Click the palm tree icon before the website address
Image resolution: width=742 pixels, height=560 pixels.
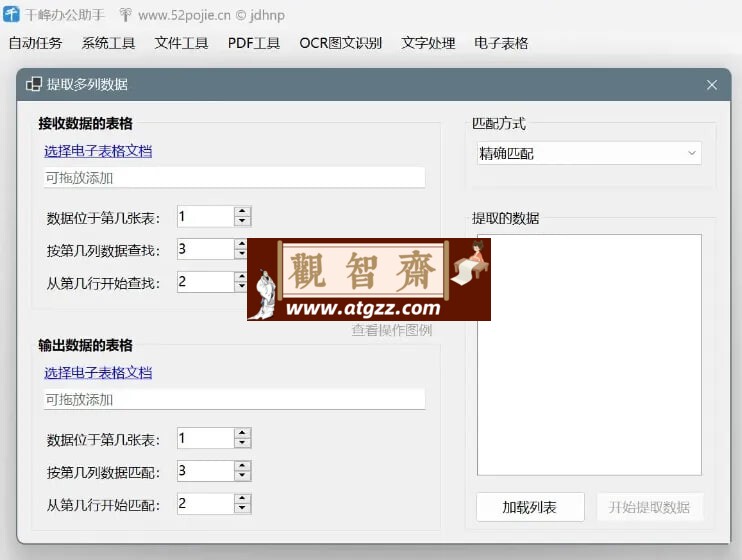point(125,15)
